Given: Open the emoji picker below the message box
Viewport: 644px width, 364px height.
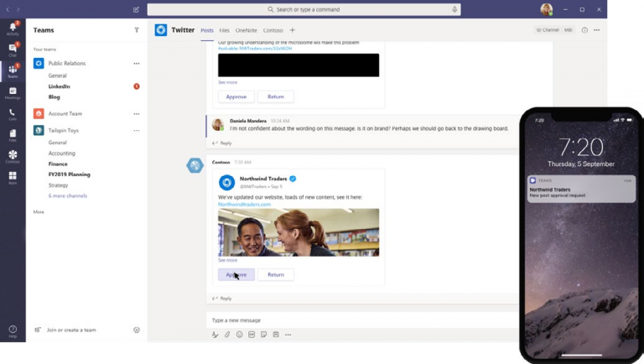Looking at the screenshot, I should [x=239, y=335].
